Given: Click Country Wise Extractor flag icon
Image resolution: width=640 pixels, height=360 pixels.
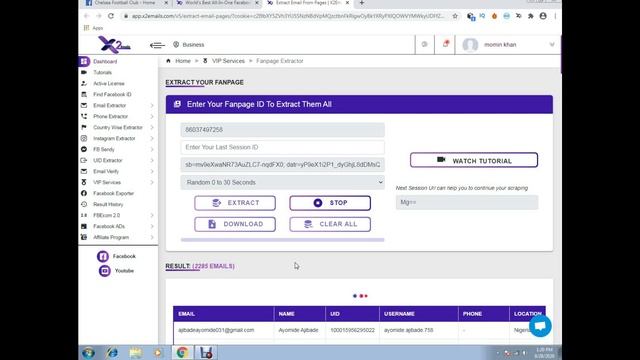Looking at the screenshot, I should click(x=84, y=127).
